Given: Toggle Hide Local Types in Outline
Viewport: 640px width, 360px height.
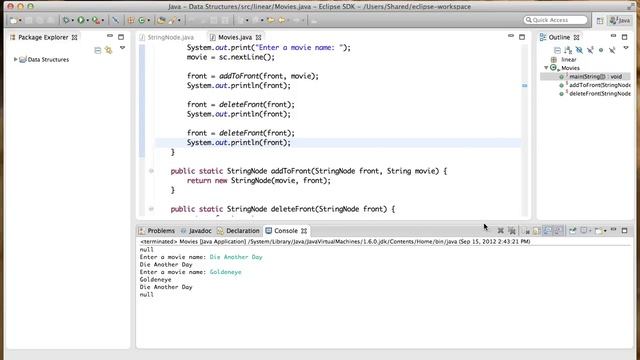Looking at the screenshot, I should tap(612, 50).
